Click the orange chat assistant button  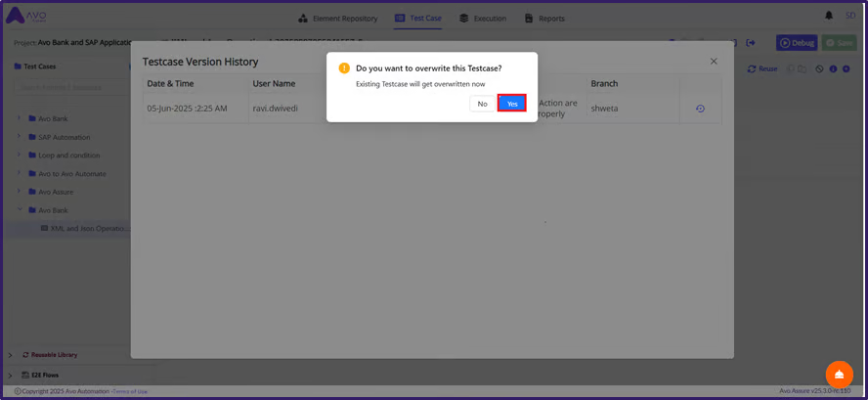click(839, 374)
